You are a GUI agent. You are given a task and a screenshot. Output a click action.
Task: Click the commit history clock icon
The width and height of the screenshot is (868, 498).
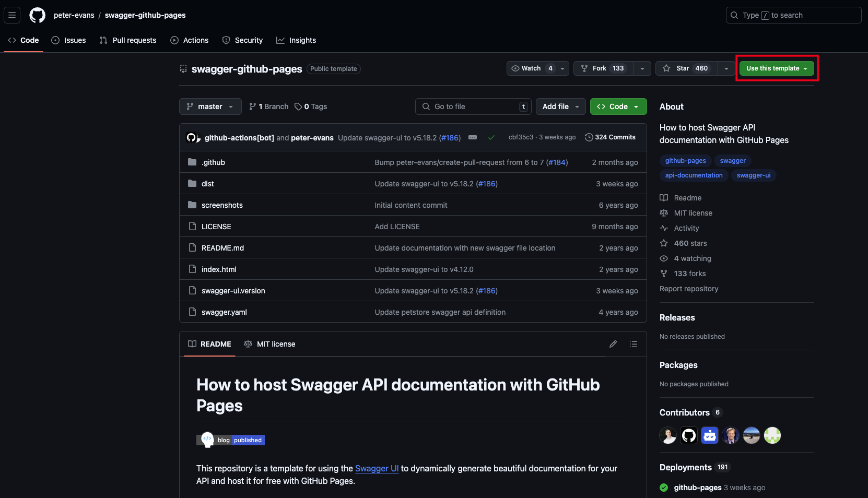point(589,137)
